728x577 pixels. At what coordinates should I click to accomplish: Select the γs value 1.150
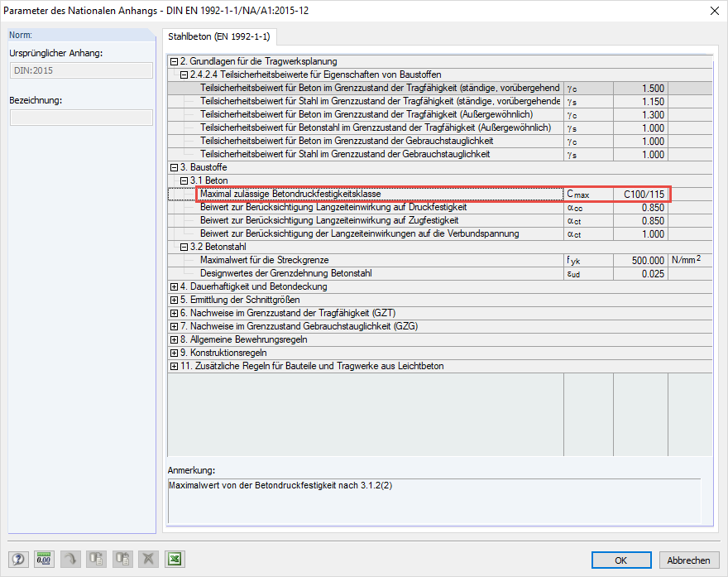[x=640, y=101]
